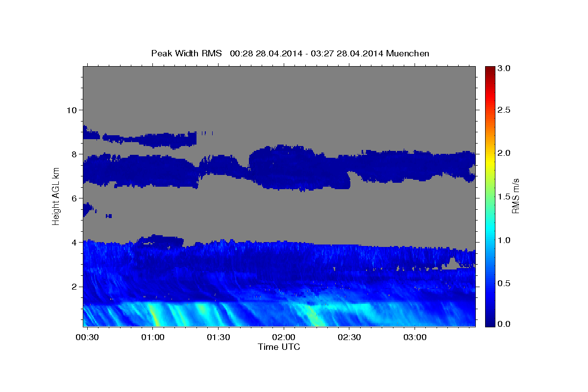588x392 pixels.
Task: Click the 'Muenchen' location in title
Action: pyautogui.click(x=408, y=53)
